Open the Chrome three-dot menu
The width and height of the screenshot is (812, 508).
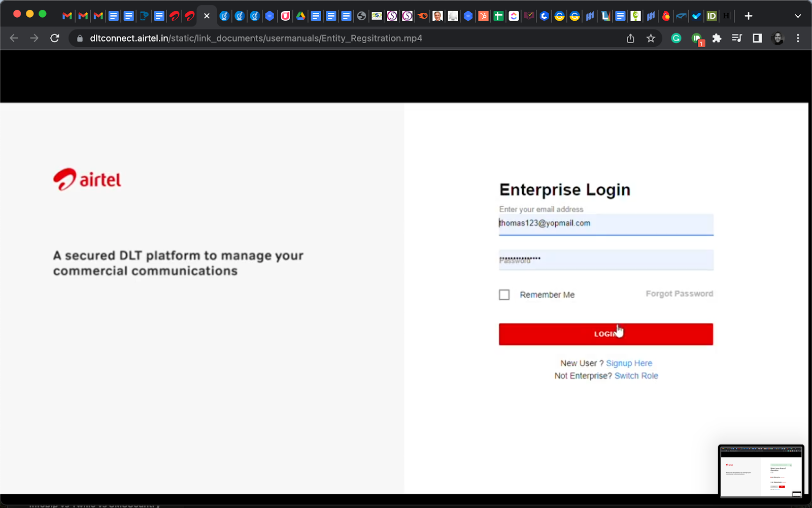click(x=798, y=38)
